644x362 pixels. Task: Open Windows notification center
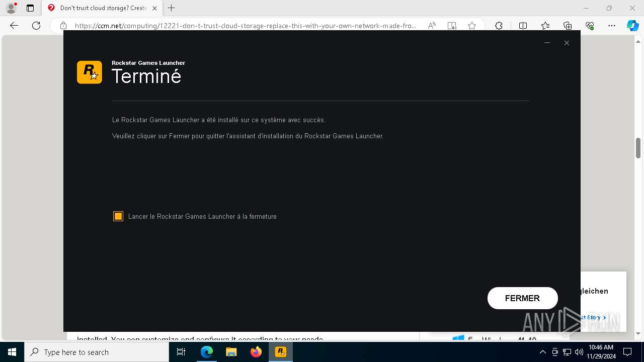(627, 352)
